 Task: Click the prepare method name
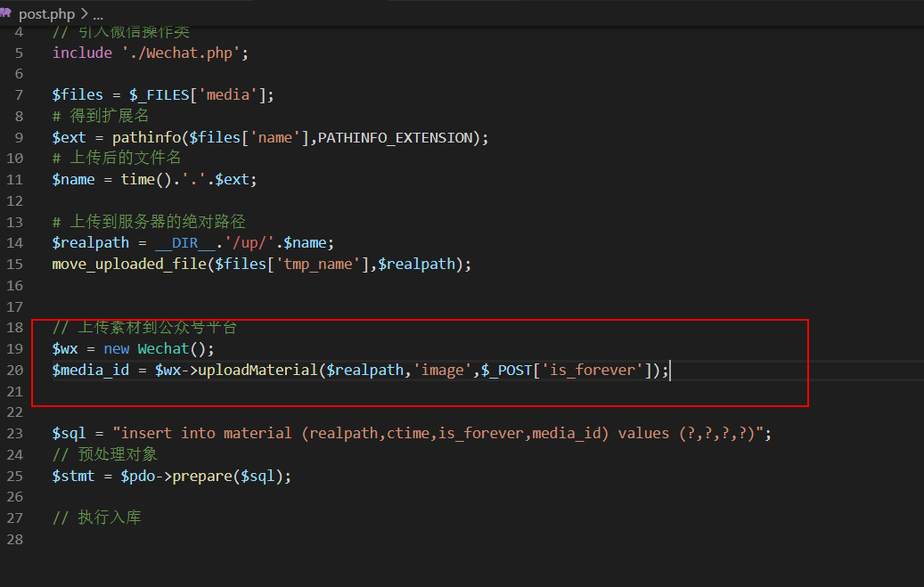coord(202,476)
